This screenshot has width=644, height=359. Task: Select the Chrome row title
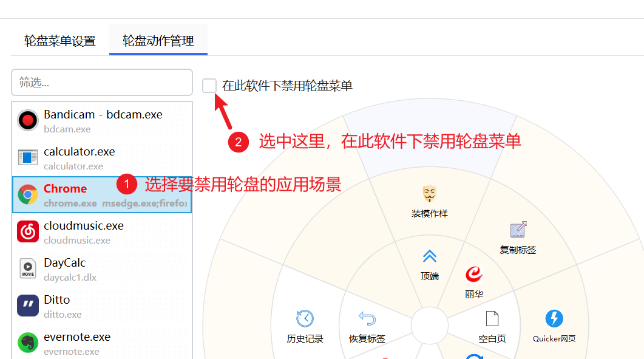(66, 188)
